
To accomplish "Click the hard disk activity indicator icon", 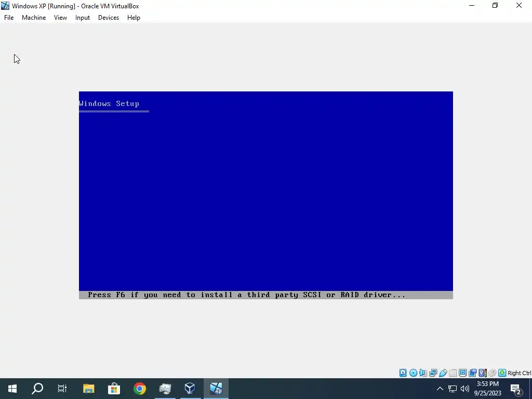I will coord(403,373).
